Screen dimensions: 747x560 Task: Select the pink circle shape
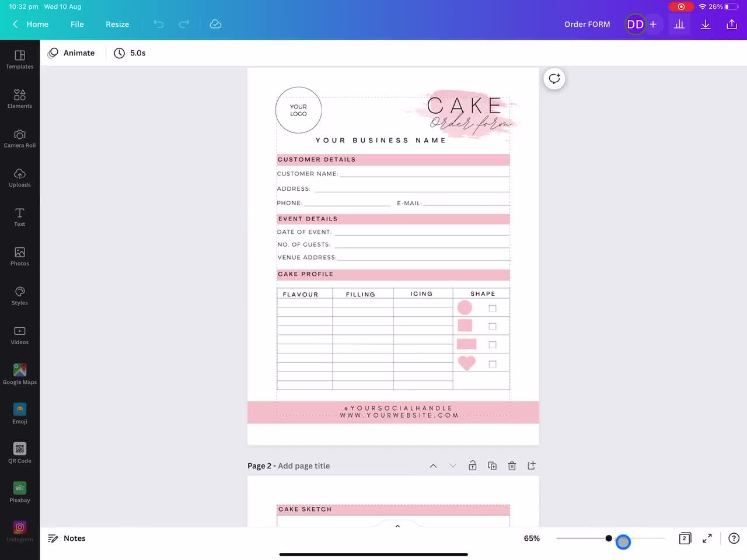click(465, 307)
